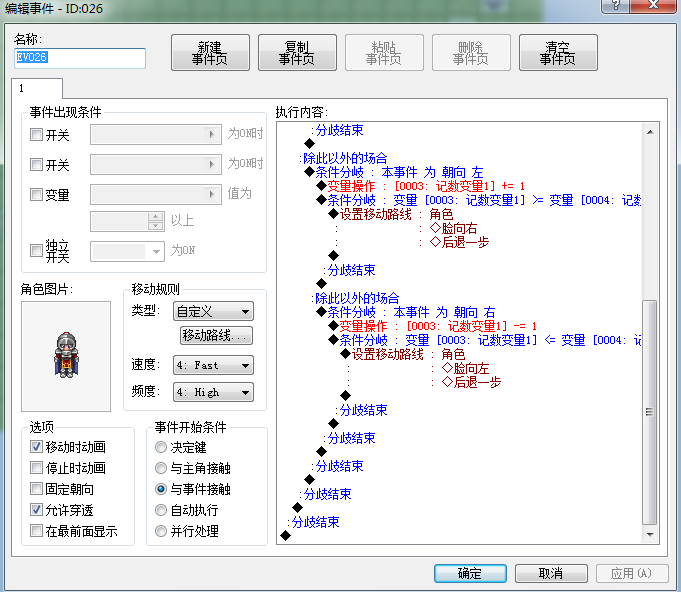681x592 pixels.
Task: Select the 与事件接触 trigger radio button
Action: 161,489
